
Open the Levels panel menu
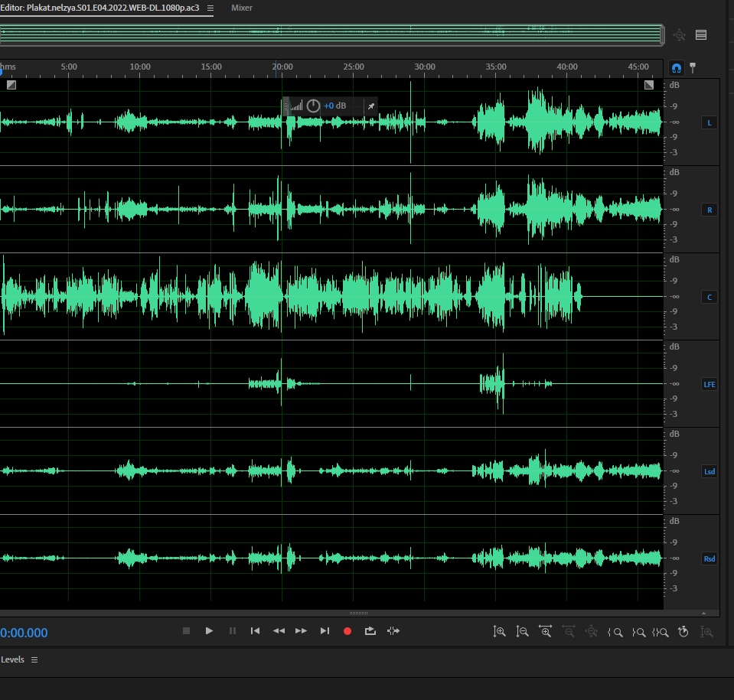tap(34, 659)
